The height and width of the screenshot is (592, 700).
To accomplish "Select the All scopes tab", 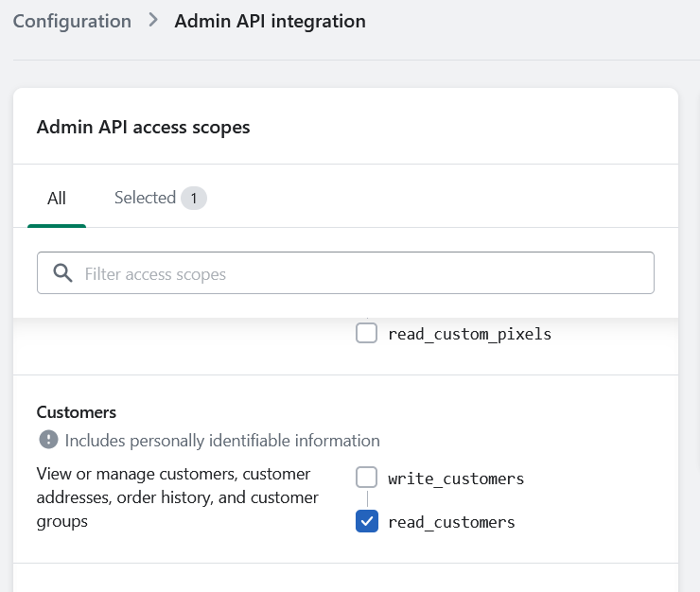I will coord(57,199).
